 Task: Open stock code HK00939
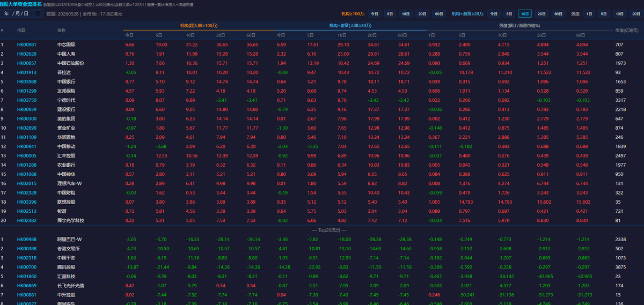27,109
